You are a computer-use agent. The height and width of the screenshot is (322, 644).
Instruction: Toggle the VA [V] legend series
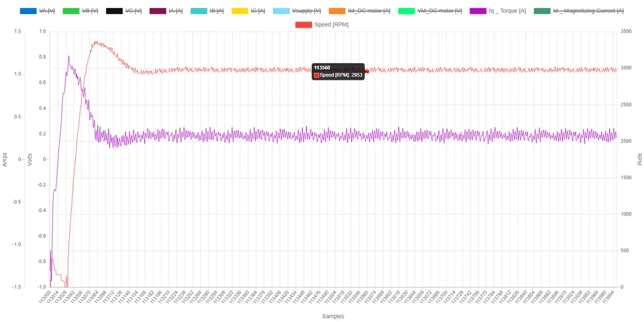pyautogui.click(x=38, y=11)
